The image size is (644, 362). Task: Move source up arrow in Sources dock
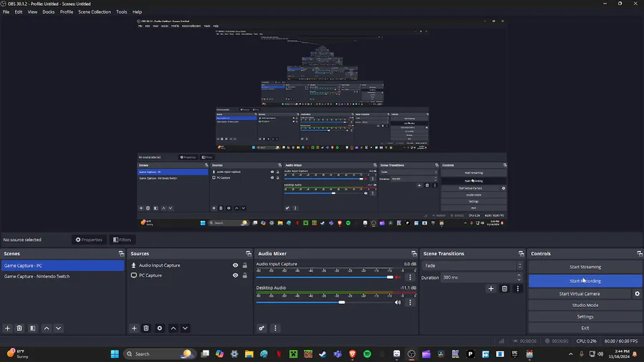pos(173,328)
